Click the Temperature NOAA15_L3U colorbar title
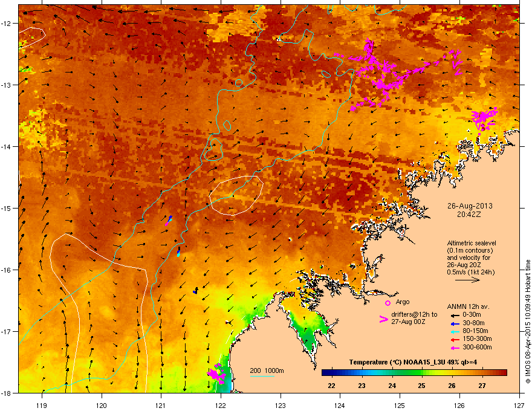 [413, 362]
